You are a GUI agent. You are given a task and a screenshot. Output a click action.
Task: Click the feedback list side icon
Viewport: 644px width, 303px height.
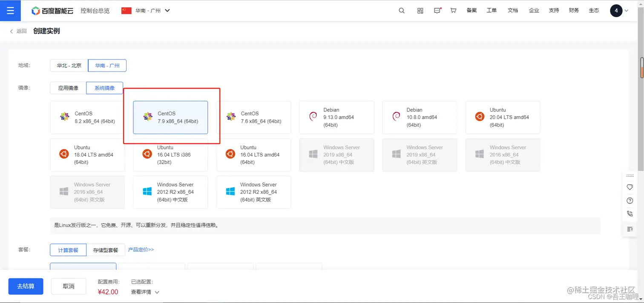tap(630, 229)
